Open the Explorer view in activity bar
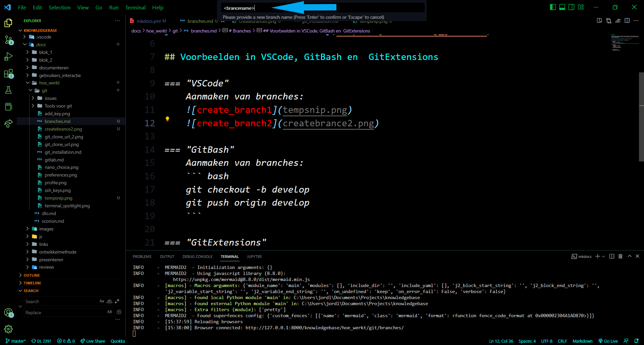Screen dimensions: 644x345 point(8,23)
